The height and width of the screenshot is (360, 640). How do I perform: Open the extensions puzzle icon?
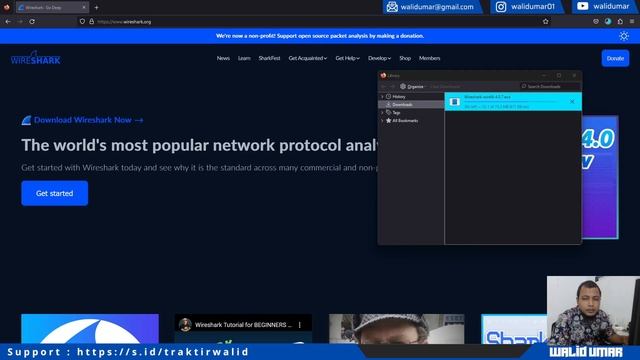click(620, 22)
